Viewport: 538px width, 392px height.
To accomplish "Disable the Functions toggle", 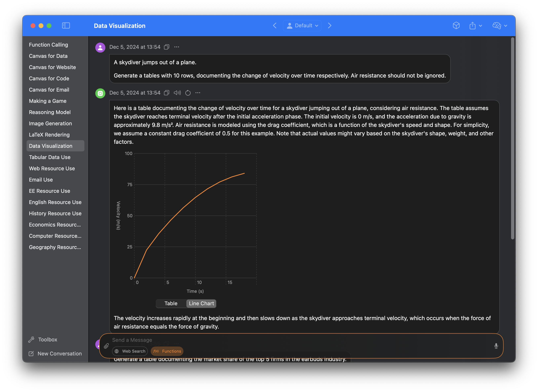I will pyautogui.click(x=167, y=351).
